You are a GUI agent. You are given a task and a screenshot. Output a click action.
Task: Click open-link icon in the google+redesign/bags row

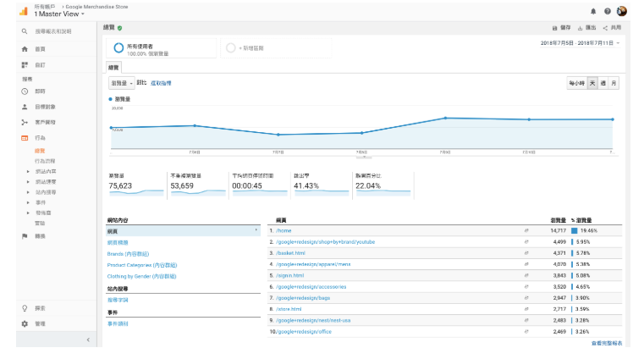click(x=526, y=298)
